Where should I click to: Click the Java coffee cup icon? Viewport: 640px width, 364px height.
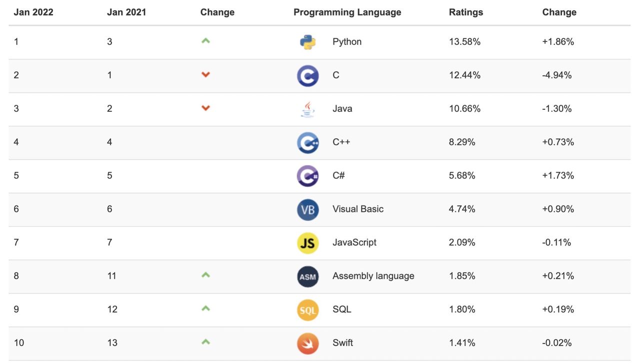coord(307,109)
